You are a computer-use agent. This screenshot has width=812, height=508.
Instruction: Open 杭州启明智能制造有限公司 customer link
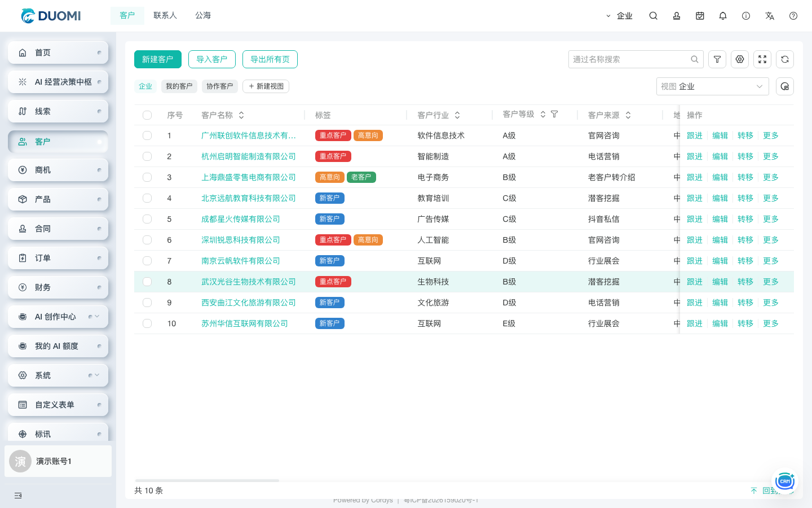249,156
